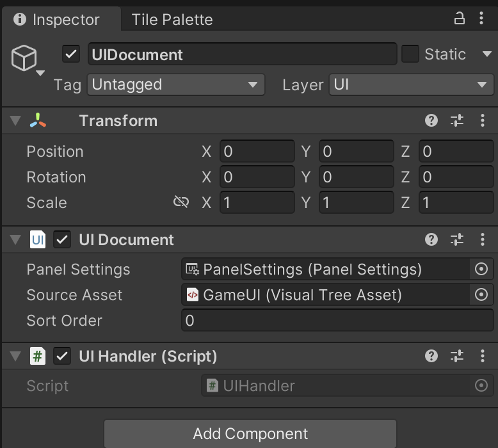Disable the UI Document component checkbox

62,239
